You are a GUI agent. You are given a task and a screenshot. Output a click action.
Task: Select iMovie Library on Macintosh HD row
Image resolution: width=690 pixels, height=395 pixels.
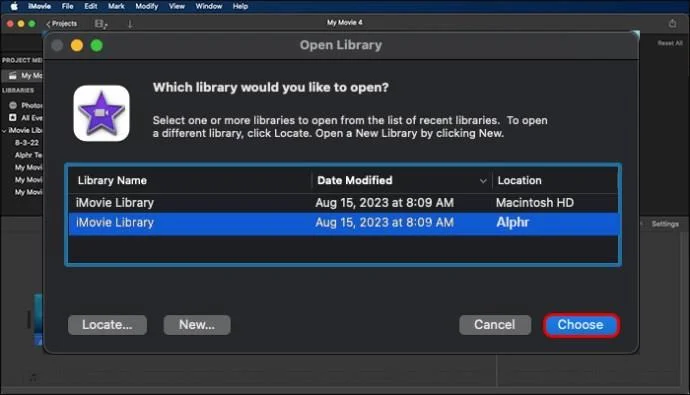click(x=343, y=203)
